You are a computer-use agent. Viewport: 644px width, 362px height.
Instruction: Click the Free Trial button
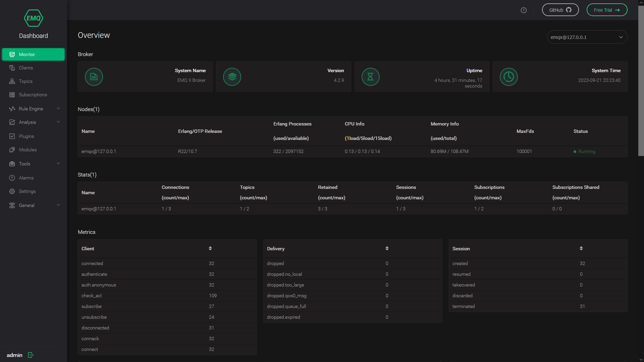click(x=607, y=10)
